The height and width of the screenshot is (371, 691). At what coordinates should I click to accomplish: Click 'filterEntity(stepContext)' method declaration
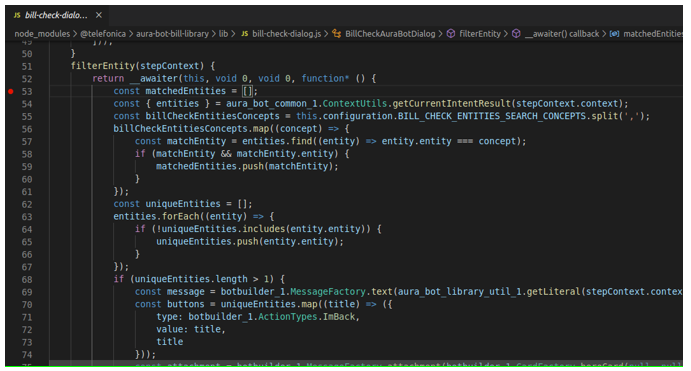click(x=137, y=66)
